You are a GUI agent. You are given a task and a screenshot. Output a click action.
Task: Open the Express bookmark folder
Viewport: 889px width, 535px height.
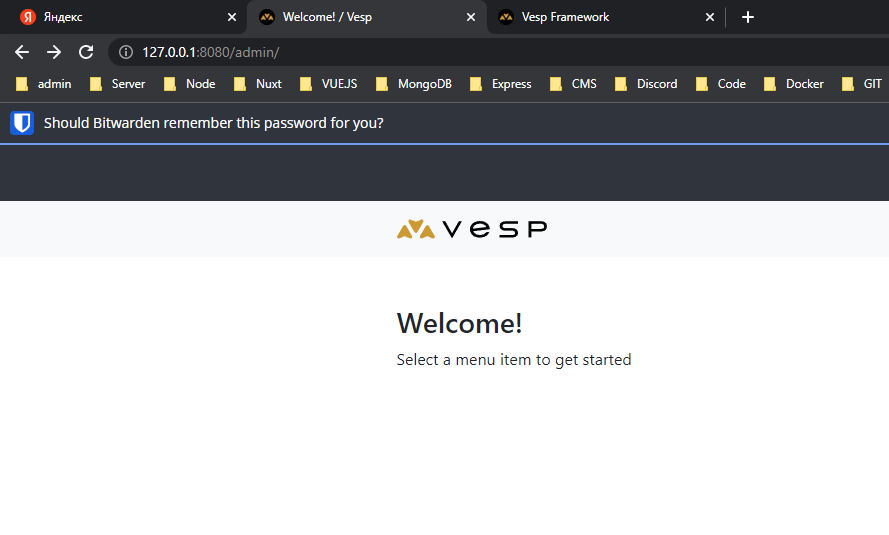(501, 84)
